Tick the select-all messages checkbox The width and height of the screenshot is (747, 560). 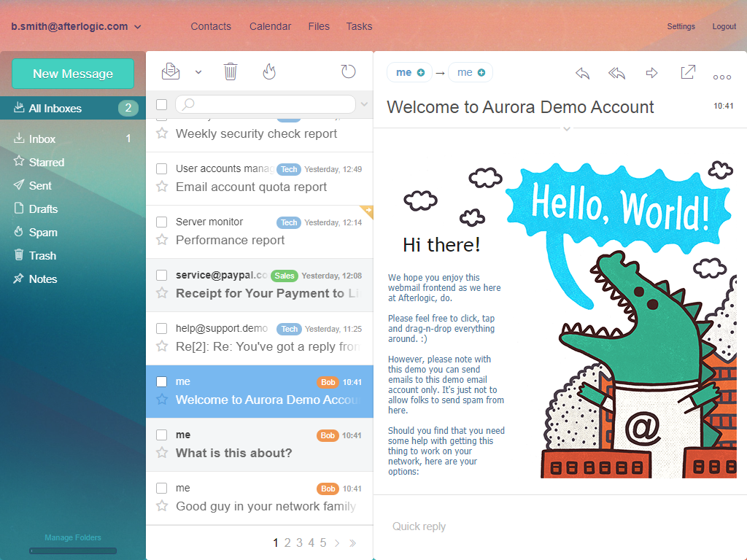[162, 104]
